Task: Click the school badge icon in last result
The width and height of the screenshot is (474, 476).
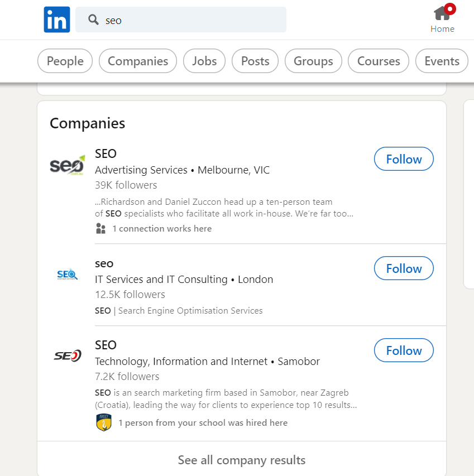Action: [x=104, y=422]
